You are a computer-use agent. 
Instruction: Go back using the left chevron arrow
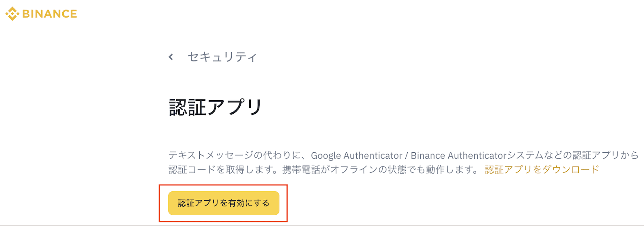(x=171, y=57)
